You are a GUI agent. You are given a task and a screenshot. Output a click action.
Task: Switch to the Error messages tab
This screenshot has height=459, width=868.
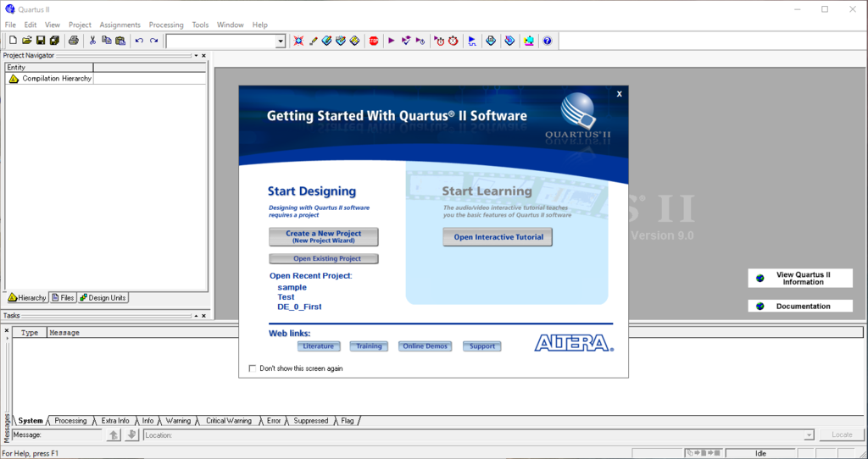[274, 421]
